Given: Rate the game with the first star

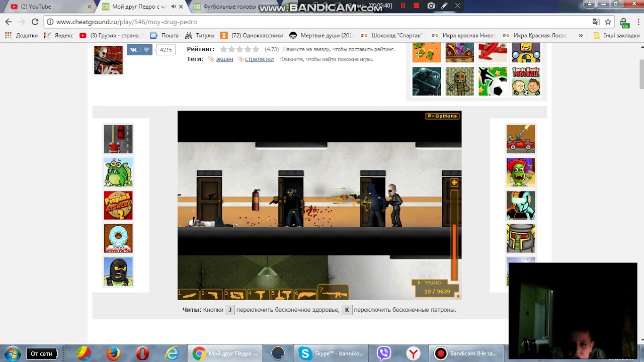Looking at the screenshot, I should click(x=223, y=49).
